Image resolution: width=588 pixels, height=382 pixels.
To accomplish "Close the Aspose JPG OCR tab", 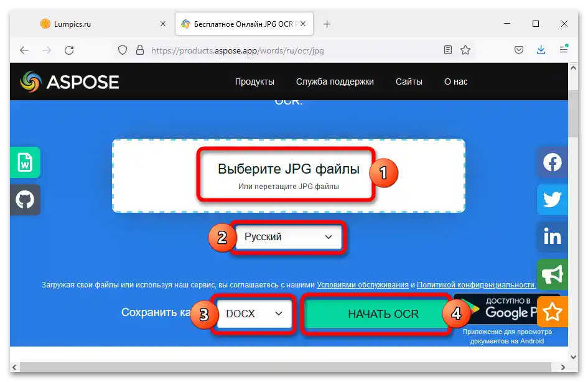I will pyautogui.click(x=303, y=24).
